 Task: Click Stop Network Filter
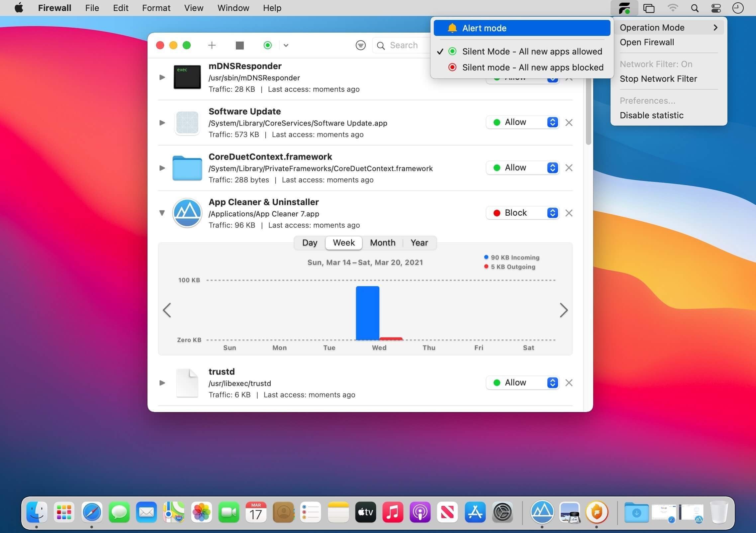pyautogui.click(x=658, y=79)
